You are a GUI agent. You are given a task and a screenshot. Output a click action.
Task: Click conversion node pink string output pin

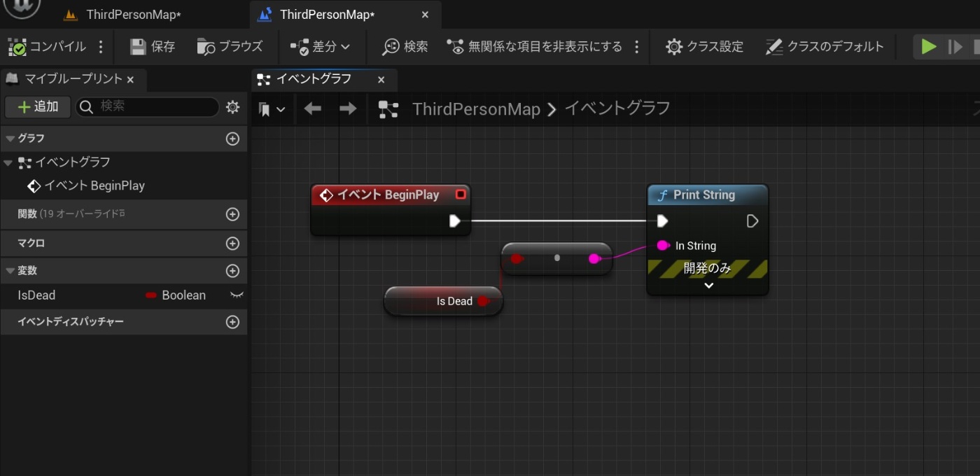(x=595, y=259)
